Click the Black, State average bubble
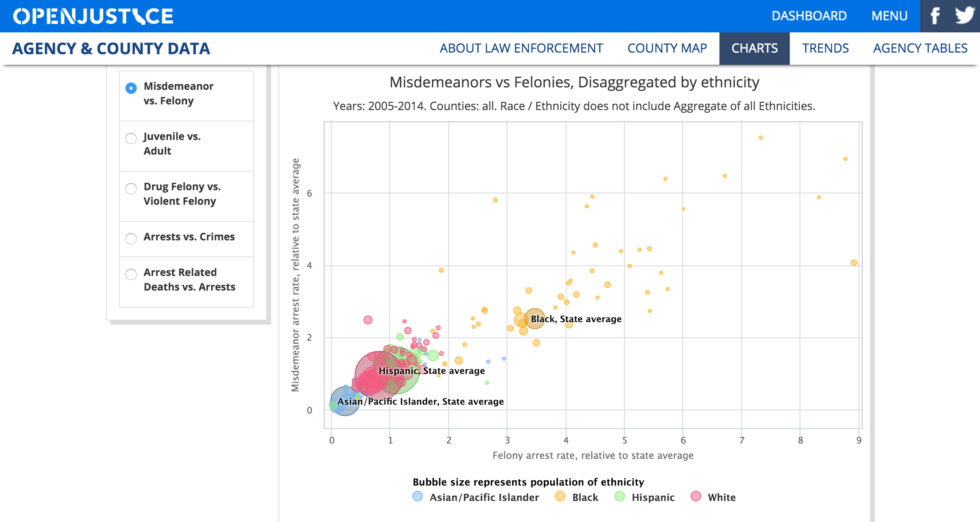 [535, 318]
